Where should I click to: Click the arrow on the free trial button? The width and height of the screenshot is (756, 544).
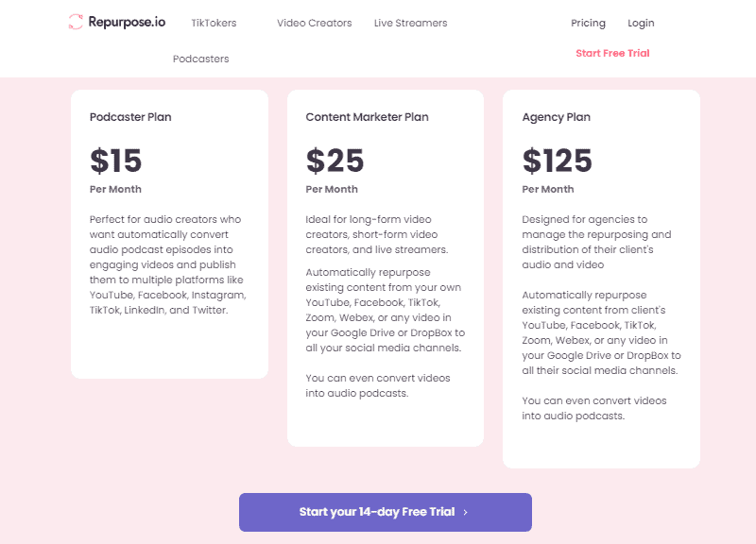point(466,512)
